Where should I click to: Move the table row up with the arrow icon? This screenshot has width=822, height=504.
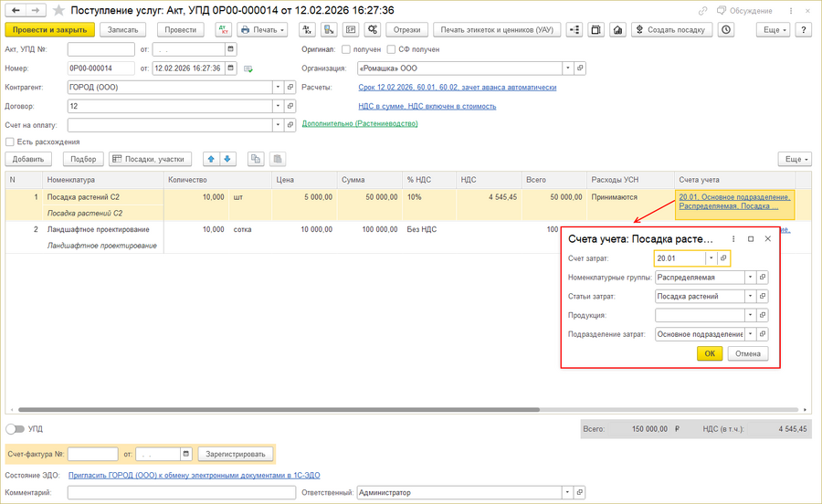tap(211, 159)
